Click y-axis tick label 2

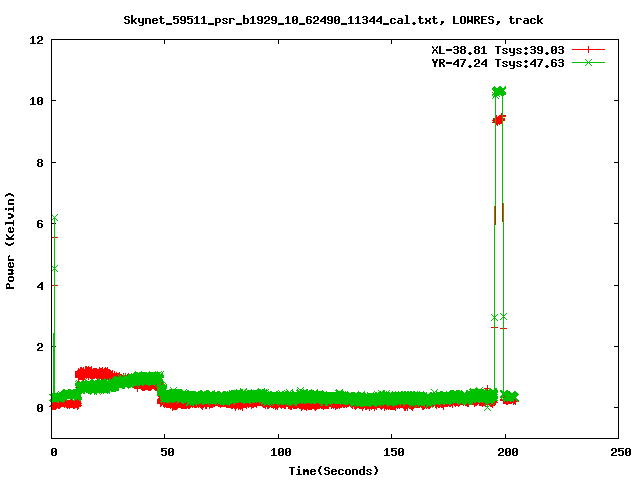(40, 347)
